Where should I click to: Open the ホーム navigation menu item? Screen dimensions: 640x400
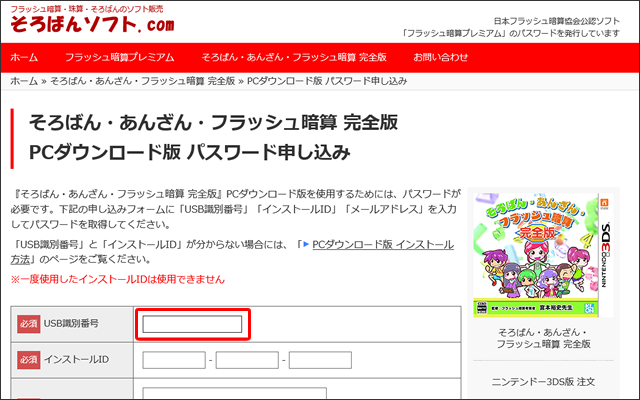click(x=24, y=57)
